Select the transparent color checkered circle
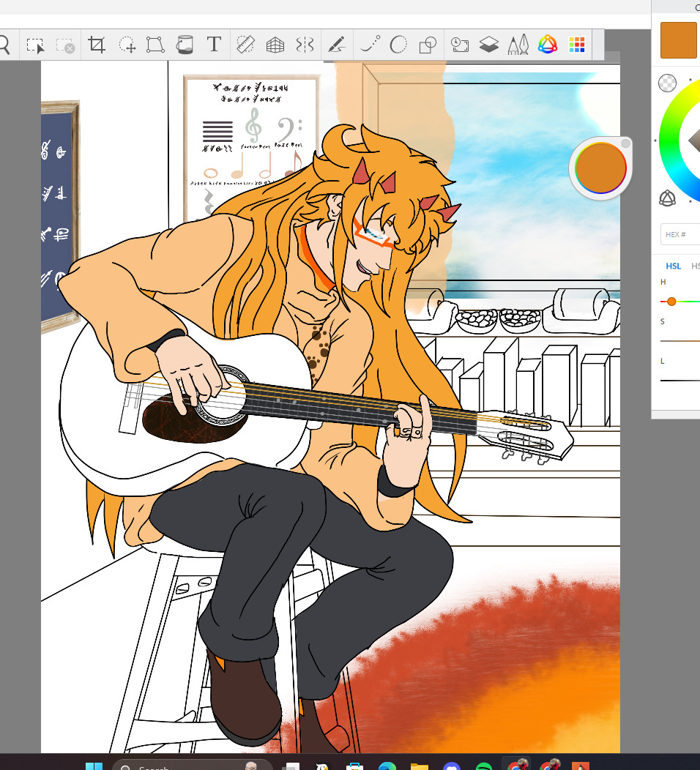Screen dimensions: 700x770 pyautogui.click(x=667, y=83)
